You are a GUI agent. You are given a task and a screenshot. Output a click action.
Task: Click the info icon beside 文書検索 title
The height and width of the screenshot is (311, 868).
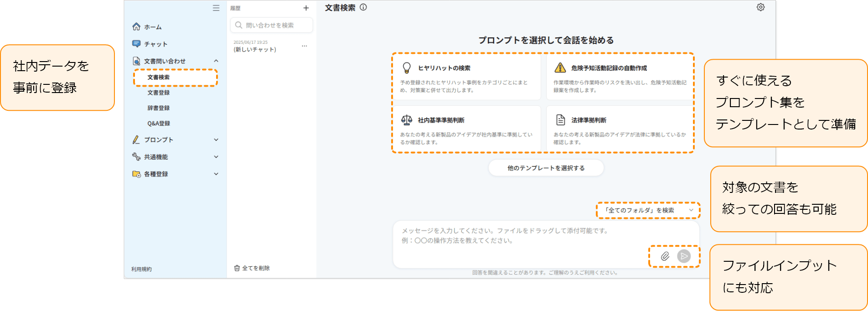point(363,7)
